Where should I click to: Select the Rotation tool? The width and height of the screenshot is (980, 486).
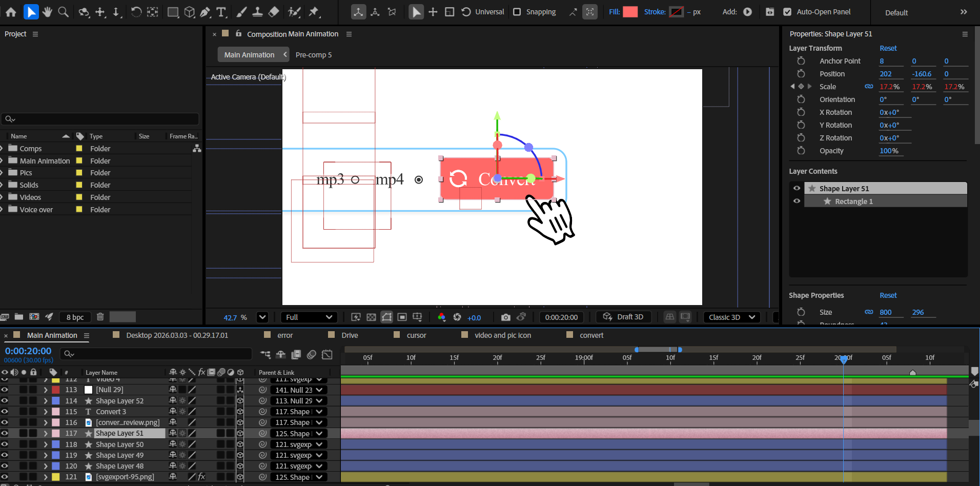(136, 12)
